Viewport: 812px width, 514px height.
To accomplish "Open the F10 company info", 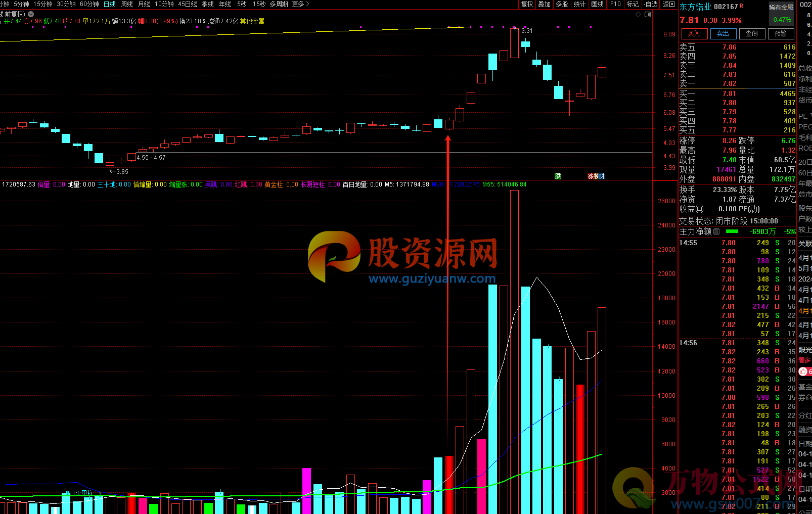I will click(x=615, y=4).
